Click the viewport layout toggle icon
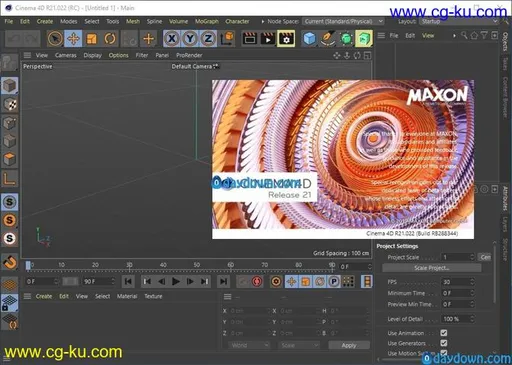The width and height of the screenshot is (512, 365). point(367,55)
